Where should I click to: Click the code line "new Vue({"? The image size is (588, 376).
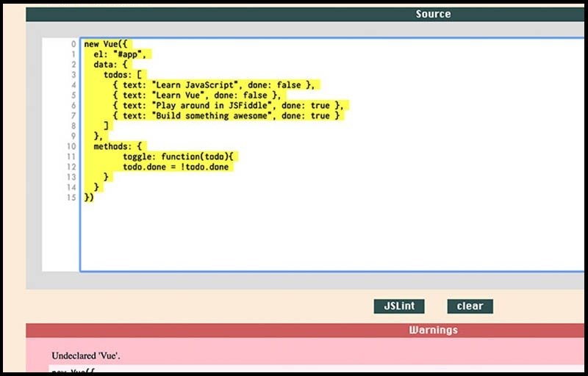tap(106, 44)
